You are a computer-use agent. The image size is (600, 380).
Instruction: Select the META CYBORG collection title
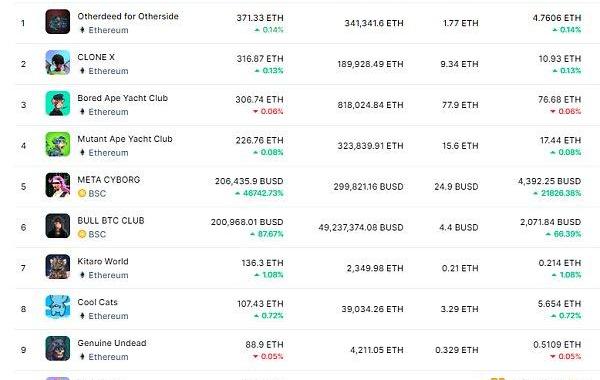(x=109, y=179)
